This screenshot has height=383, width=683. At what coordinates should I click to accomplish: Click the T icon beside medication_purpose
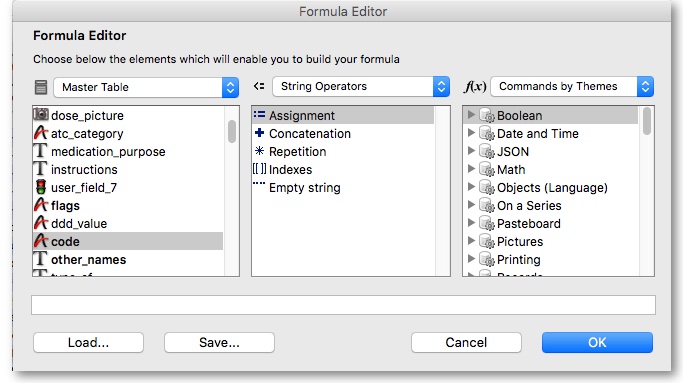[40, 151]
